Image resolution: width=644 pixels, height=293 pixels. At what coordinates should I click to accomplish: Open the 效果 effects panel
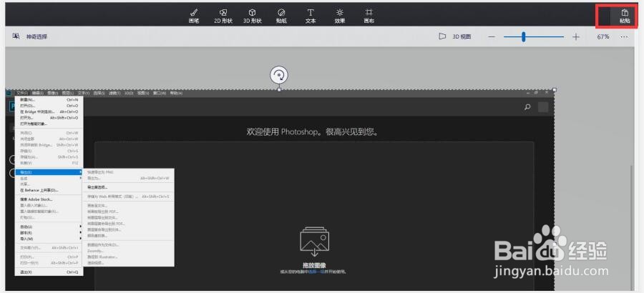click(x=340, y=16)
